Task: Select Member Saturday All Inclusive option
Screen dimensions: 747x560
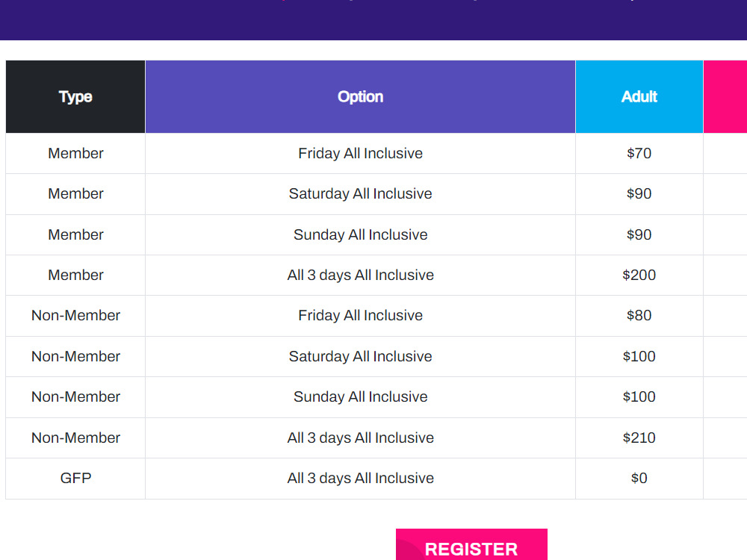Action: coord(360,194)
